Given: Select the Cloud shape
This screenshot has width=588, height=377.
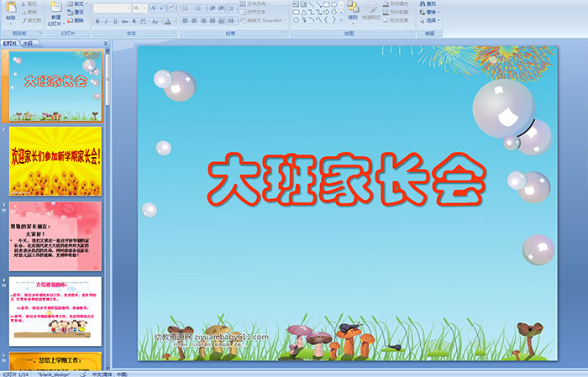Looking at the screenshot, I should pyautogui.click(x=296, y=20).
